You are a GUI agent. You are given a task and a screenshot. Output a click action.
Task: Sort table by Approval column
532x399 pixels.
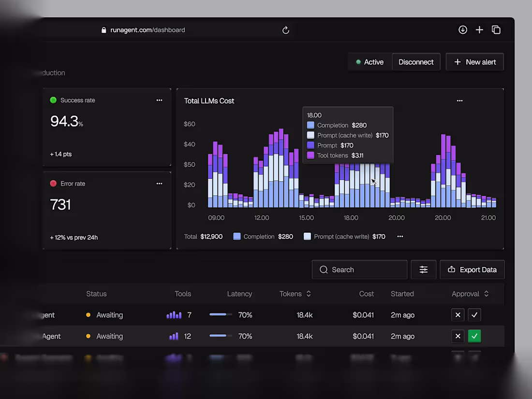coord(470,294)
